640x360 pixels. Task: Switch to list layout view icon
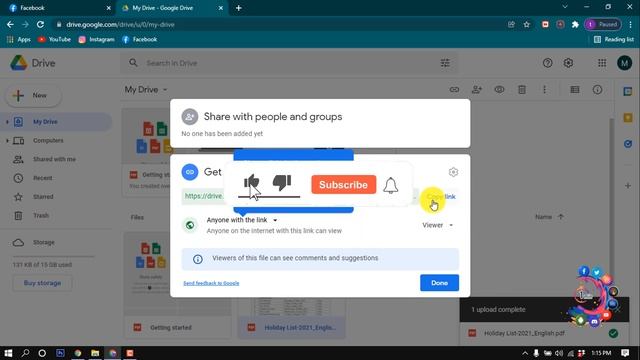click(x=575, y=89)
